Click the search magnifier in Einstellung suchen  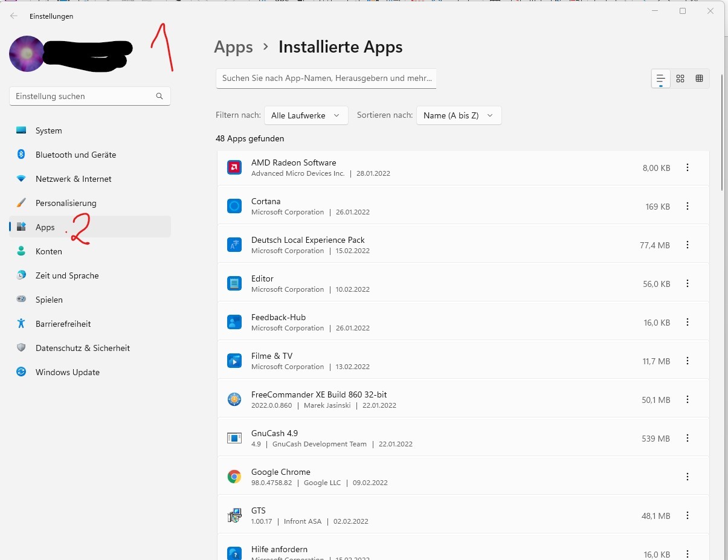point(159,96)
